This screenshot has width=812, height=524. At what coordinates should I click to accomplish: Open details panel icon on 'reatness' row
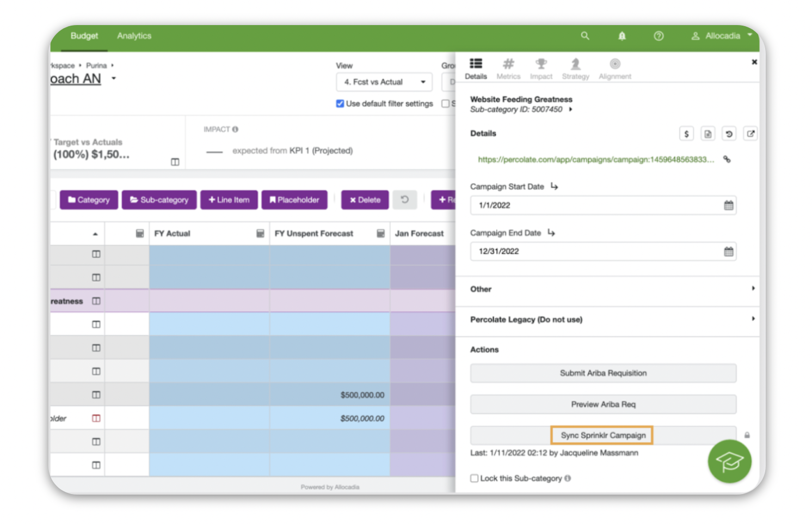96,301
